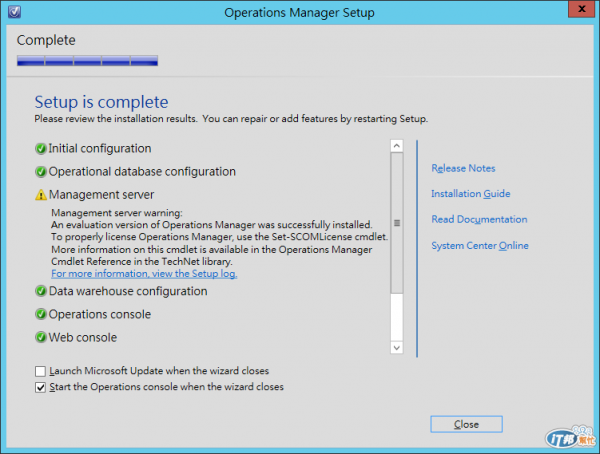This screenshot has height=454, width=600.
Task: Click the line mentioning the Set-SCOMLicense cmdlet
Action: [x=220, y=237]
